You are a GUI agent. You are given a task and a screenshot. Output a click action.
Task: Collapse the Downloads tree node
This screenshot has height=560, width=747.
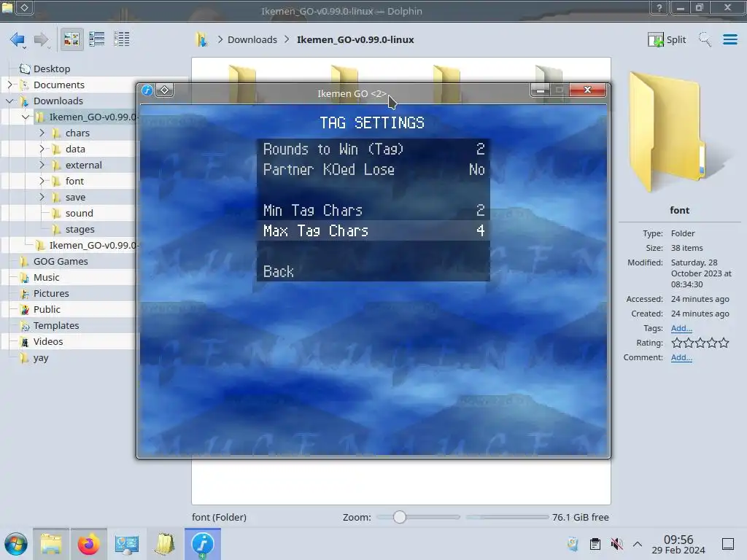(x=9, y=101)
